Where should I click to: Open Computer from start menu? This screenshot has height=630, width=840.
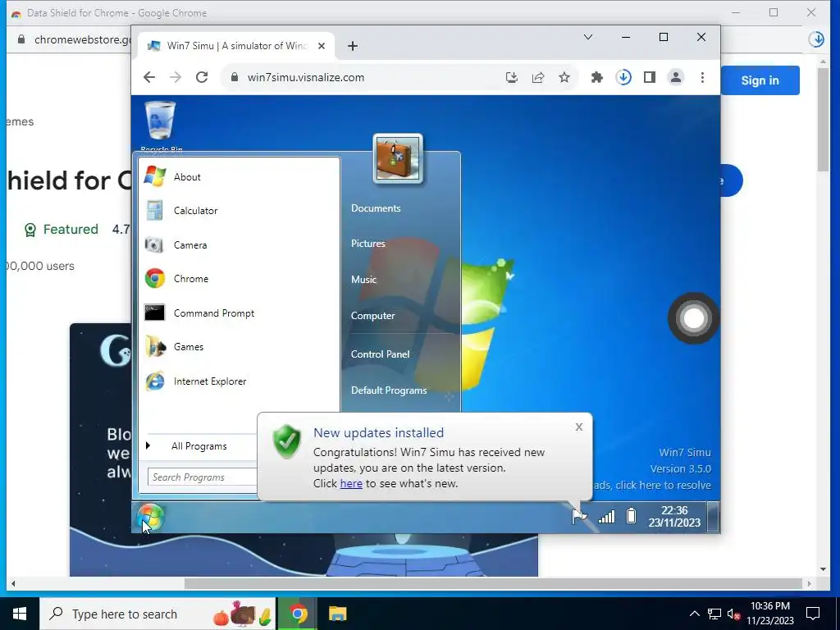(x=373, y=316)
